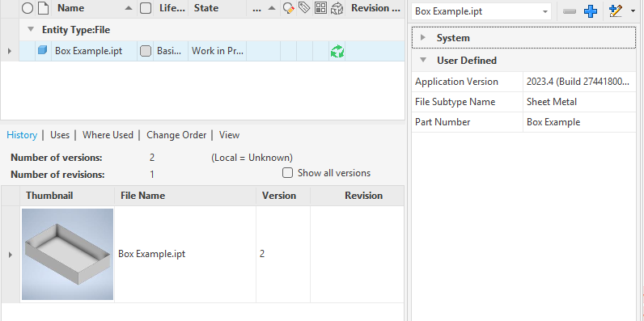The height and width of the screenshot is (321, 644).
Task: Click the File Name column header
Action: pyautogui.click(x=185, y=196)
